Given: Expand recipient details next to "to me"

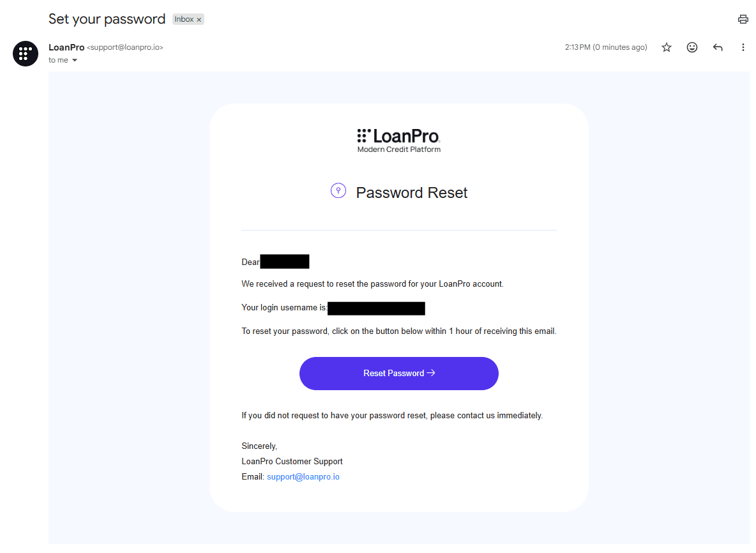Looking at the screenshot, I should tap(75, 60).
